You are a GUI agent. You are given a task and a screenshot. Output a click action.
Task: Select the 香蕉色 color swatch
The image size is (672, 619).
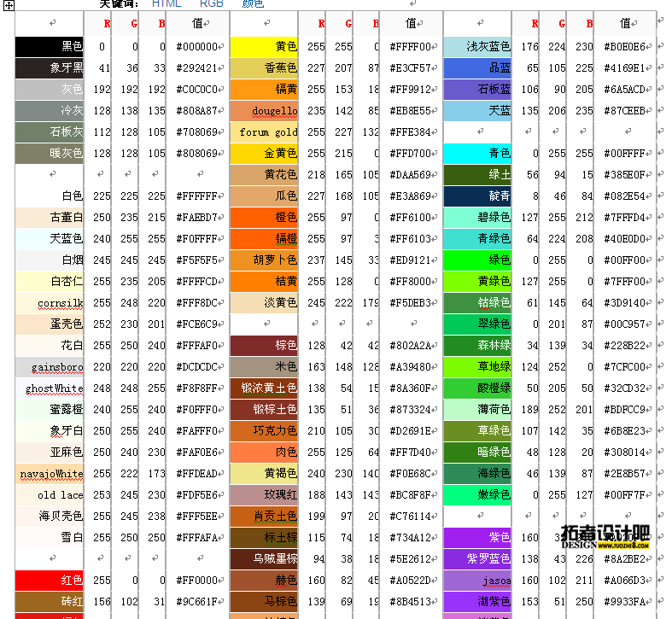point(264,68)
